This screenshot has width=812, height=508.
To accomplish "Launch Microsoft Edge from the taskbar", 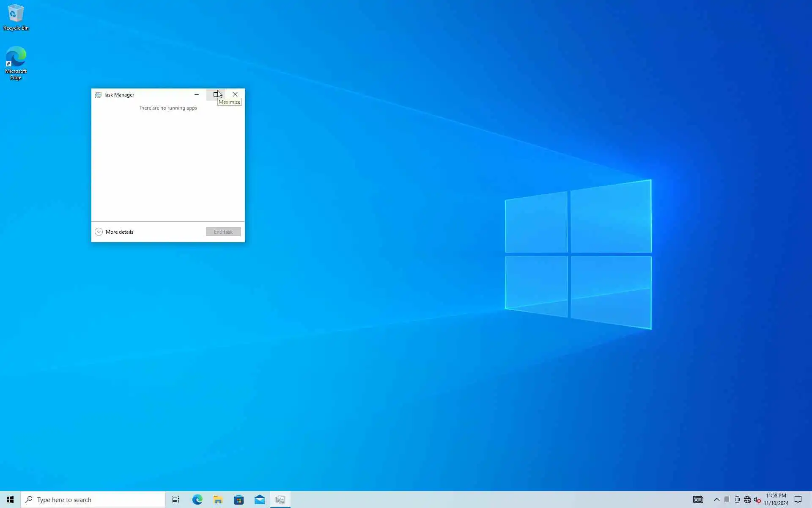I will pyautogui.click(x=197, y=500).
